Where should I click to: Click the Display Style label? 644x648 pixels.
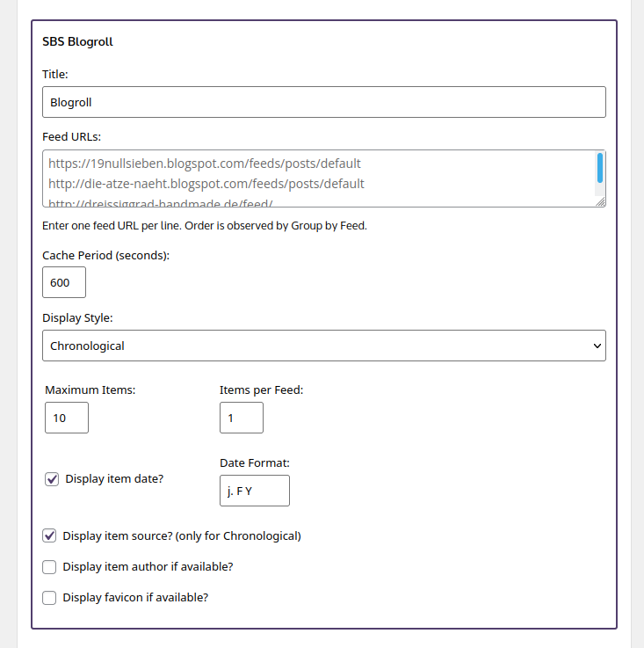(x=77, y=317)
